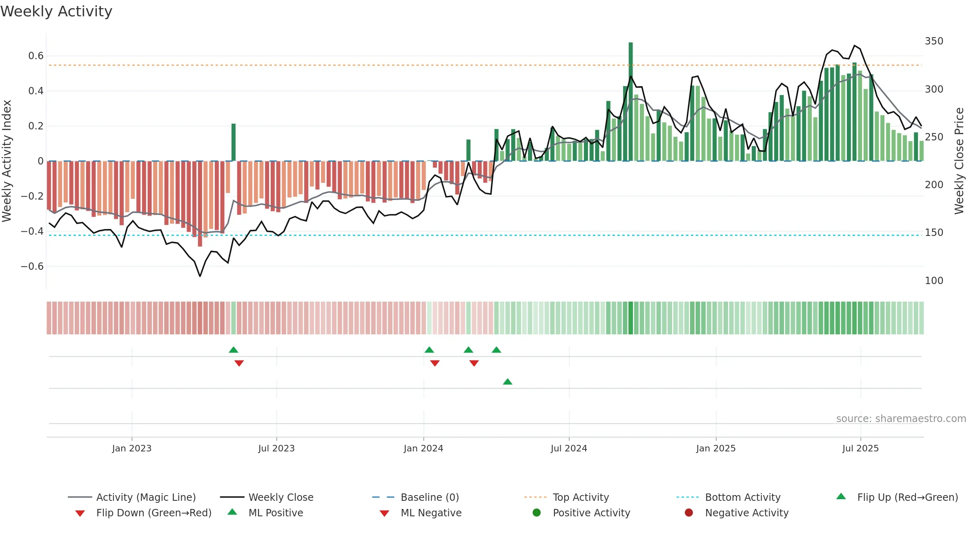Screen dimensions: 980x551
Task: Click the red triangle beside Flip Down legend
Action: tap(80, 513)
